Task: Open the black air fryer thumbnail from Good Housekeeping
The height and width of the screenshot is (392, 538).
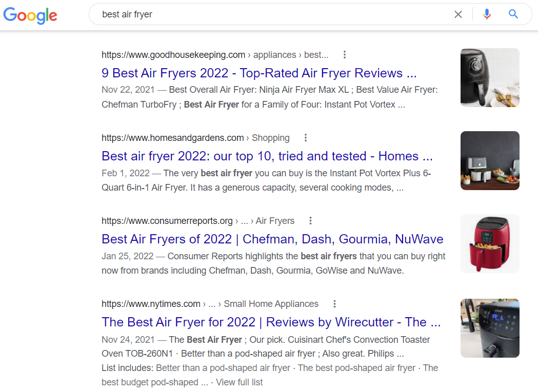Action: coord(490,77)
